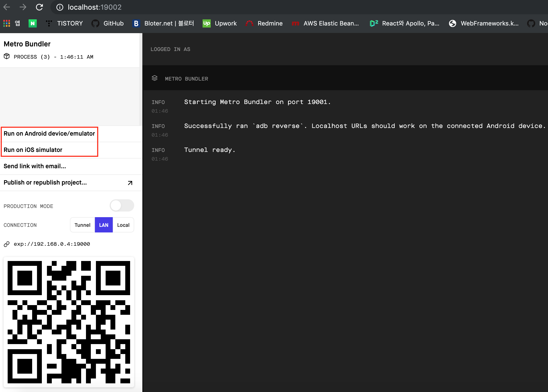Click the Metro Bundler process cube icon
The width and height of the screenshot is (548, 392).
pos(7,56)
